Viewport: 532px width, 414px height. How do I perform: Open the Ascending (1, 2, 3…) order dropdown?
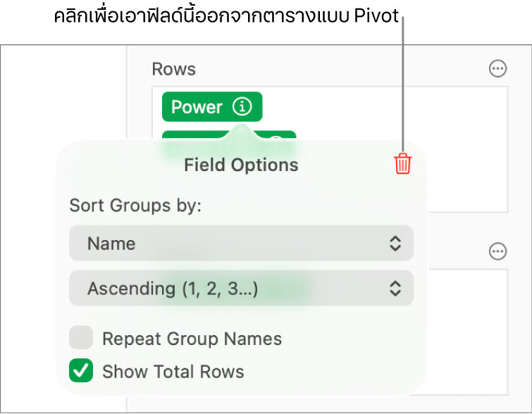click(240, 288)
